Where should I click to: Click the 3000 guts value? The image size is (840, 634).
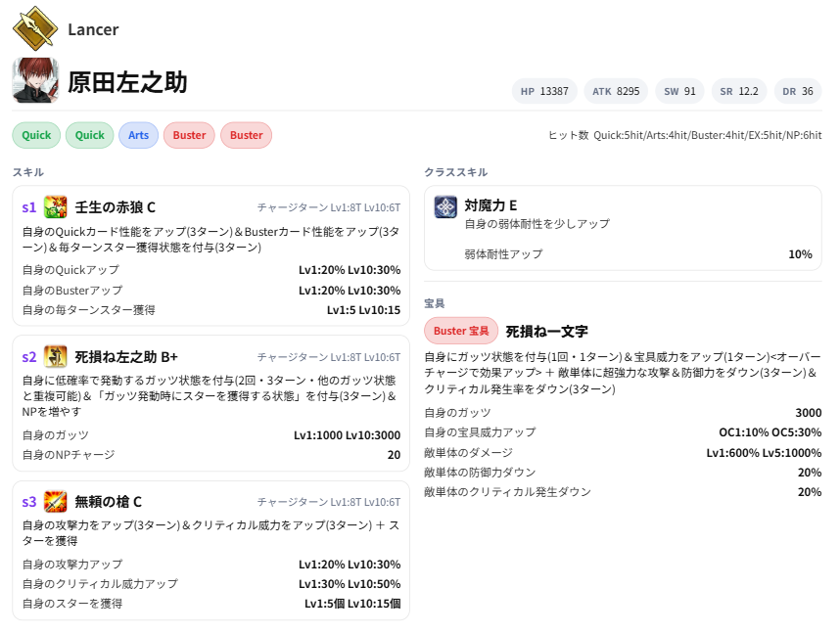click(809, 412)
